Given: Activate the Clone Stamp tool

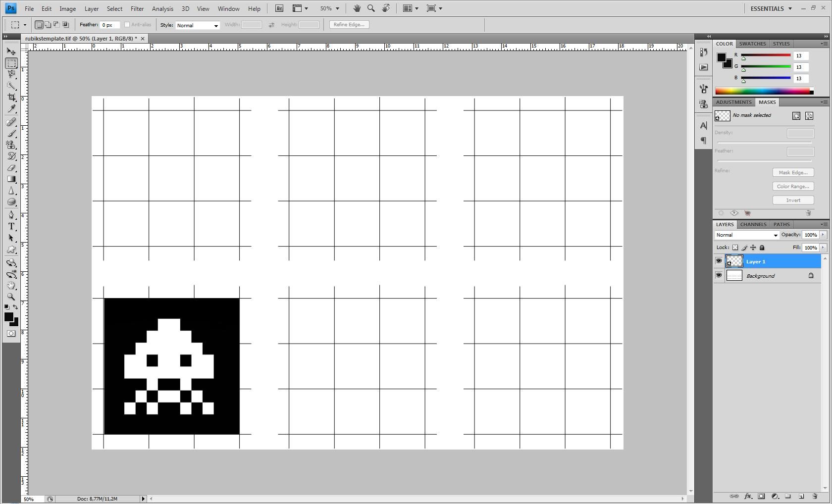Looking at the screenshot, I should point(11,145).
